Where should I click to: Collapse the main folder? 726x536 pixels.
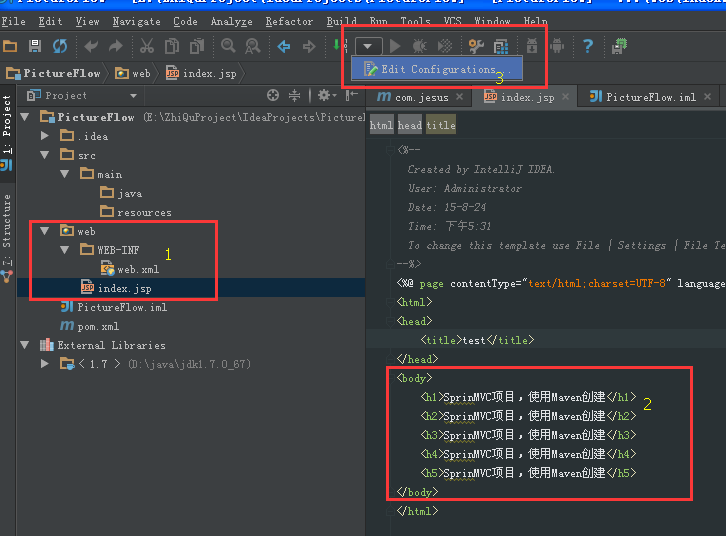65,174
